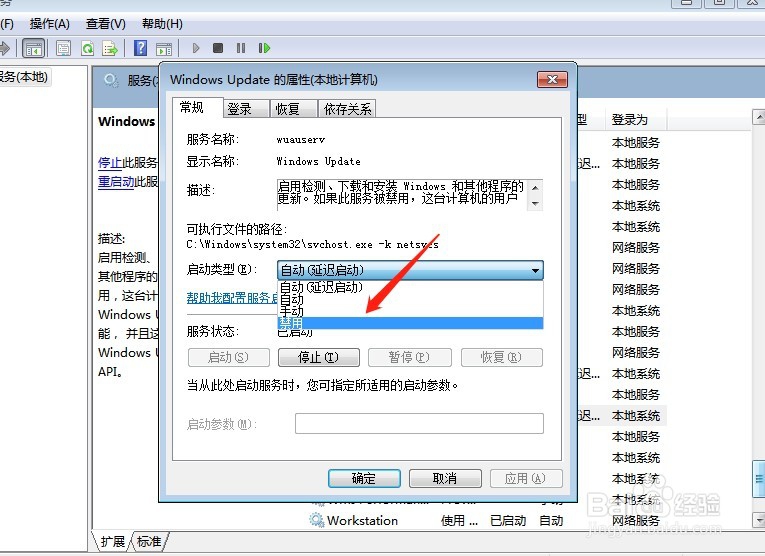Click the start service play icon
The width and height of the screenshot is (765, 556).
click(x=196, y=48)
